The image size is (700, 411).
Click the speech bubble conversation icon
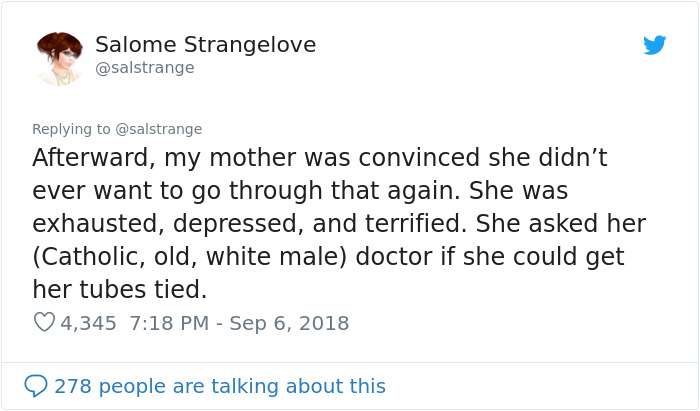[x=36, y=386]
